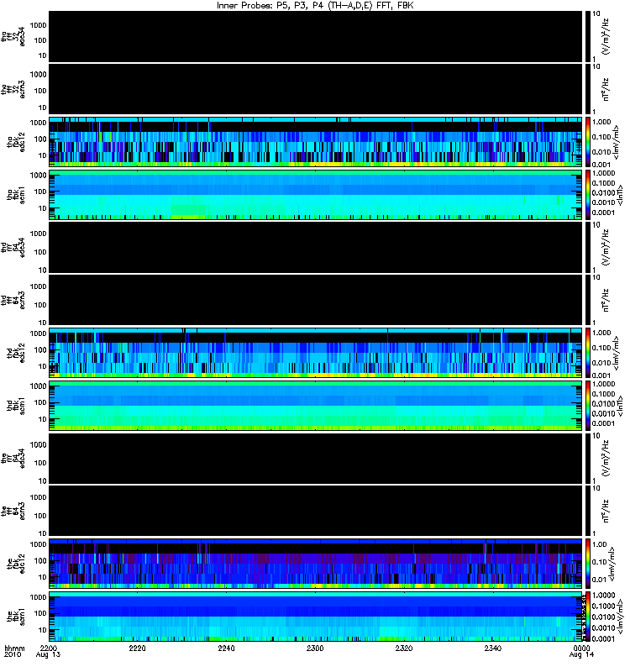Select the thd fff 64 scm3 black panel

pyautogui.click(x=316, y=300)
